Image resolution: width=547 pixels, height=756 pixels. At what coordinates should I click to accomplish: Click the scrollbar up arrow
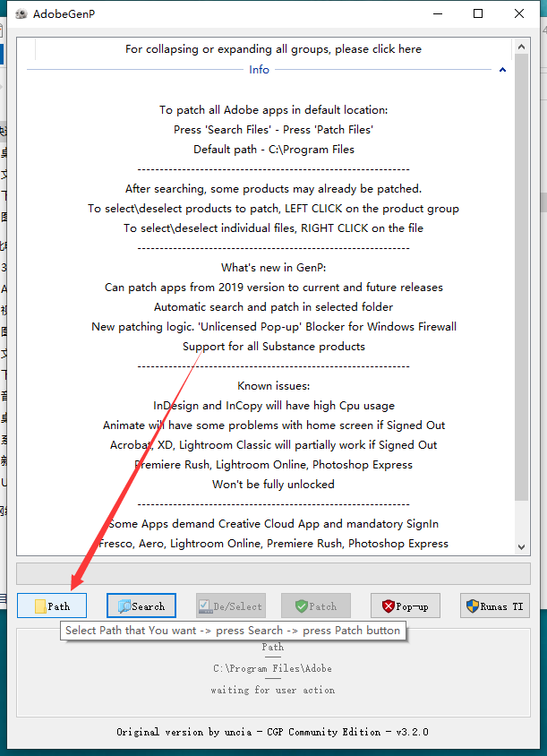pyautogui.click(x=521, y=47)
